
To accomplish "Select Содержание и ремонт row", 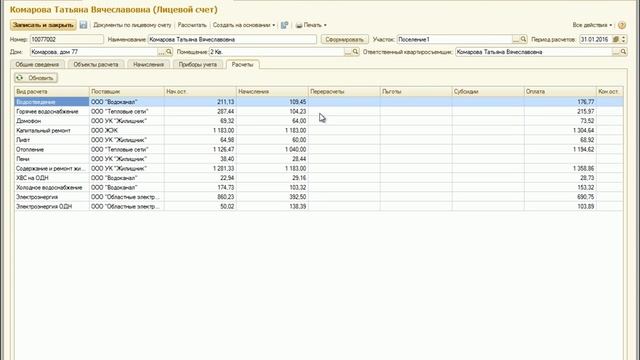I will [319, 168].
